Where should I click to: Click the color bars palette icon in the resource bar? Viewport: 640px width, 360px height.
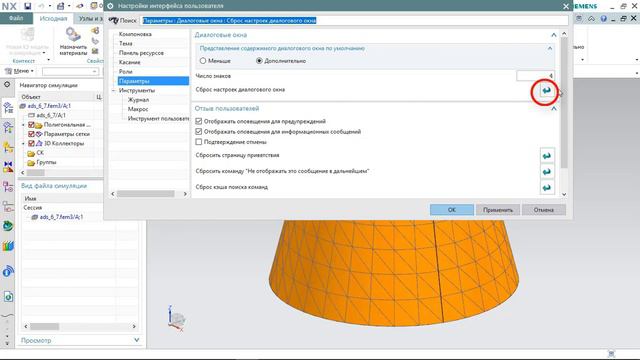pos(8,246)
